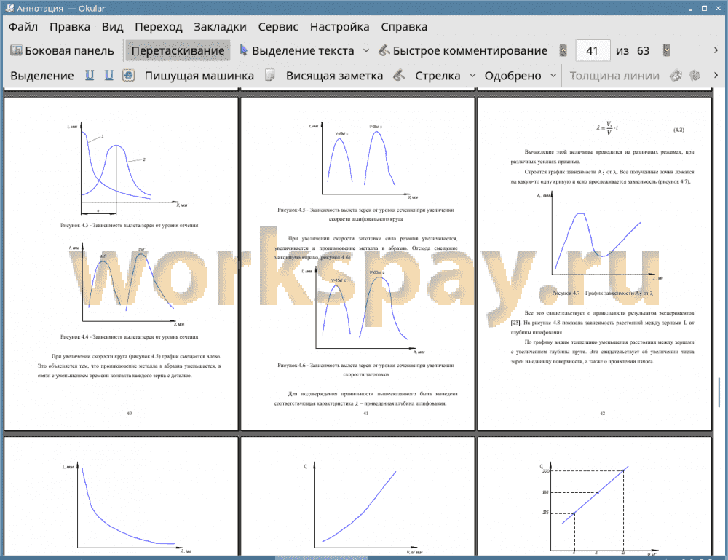The image size is (728, 560).
Task: Click the Рисунок 4.7 caption text
Action: pyautogui.click(x=602, y=293)
